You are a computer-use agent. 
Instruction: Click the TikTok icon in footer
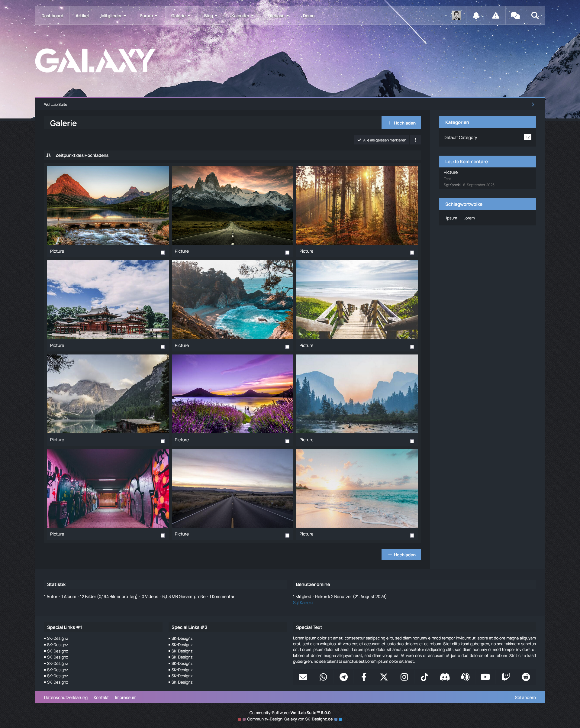pos(424,677)
